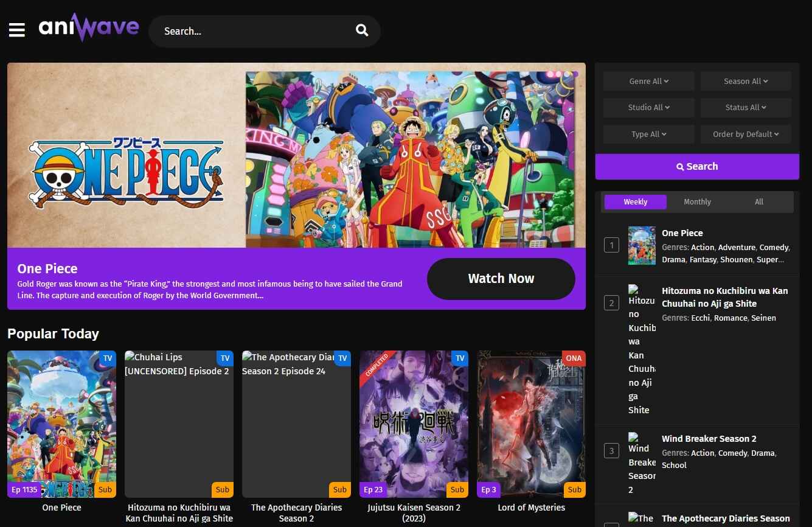
Task: Click Jujutsu Kaisen Season 2 (2023) card title
Action: [414, 513]
